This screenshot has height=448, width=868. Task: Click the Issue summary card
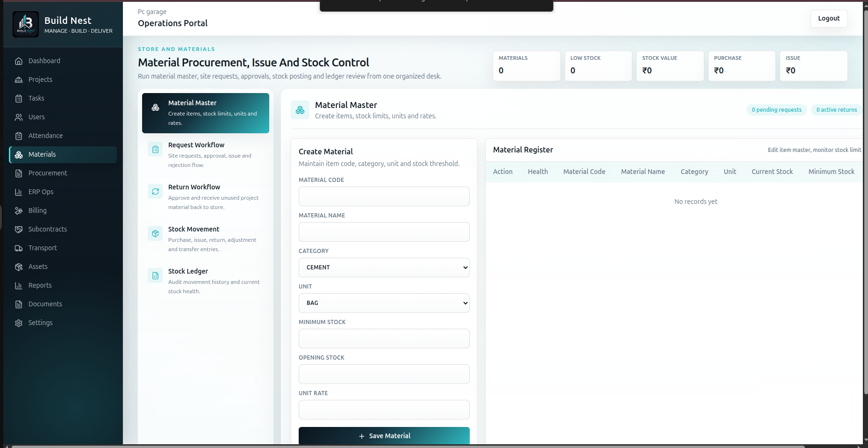pos(814,66)
